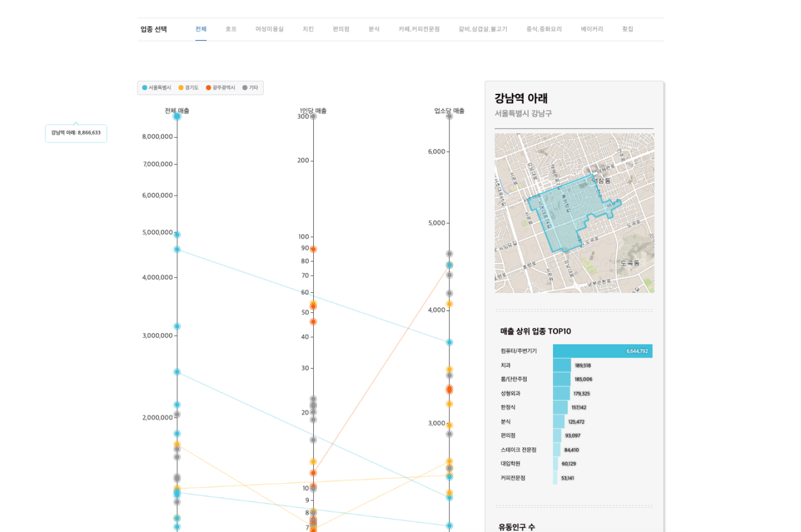Image resolution: width=801 pixels, height=532 pixels.
Task: Click the 컴퓨터/주변기기 bar in TOP10 chart
Action: [x=602, y=351]
